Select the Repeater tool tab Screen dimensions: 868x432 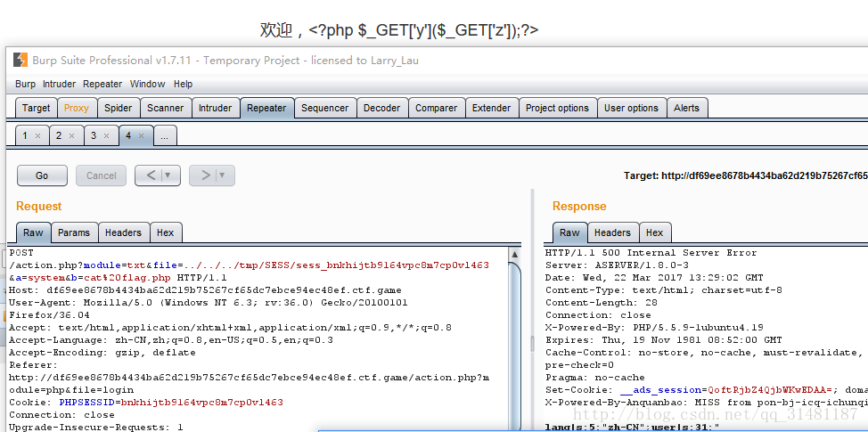[x=266, y=108]
